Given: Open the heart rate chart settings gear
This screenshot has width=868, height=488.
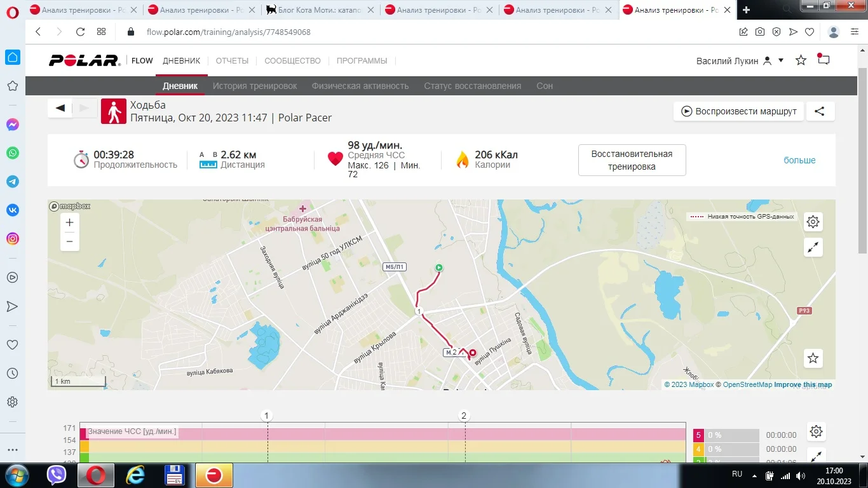Looking at the screenshot, I should point(817,432).
